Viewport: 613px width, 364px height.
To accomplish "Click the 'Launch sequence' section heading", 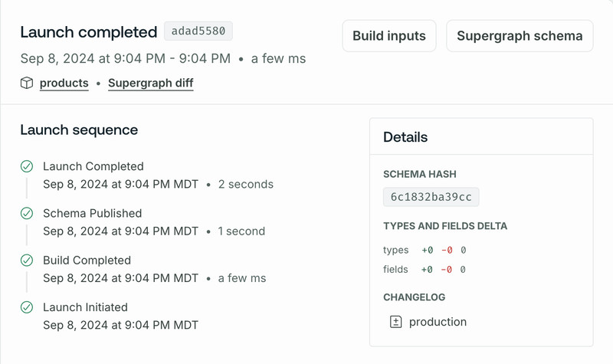I will pos(79,130).
